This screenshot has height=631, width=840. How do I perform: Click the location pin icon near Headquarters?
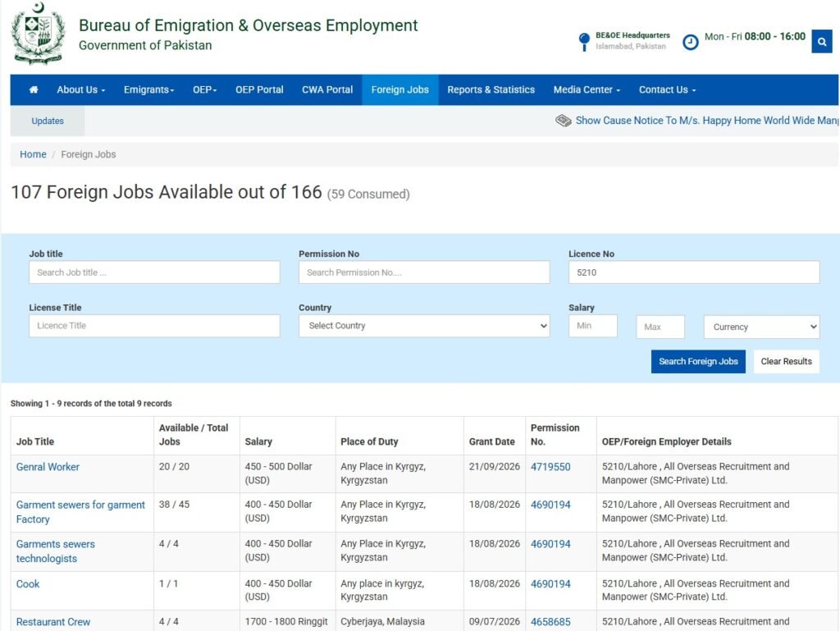click(x=584, y=41)
